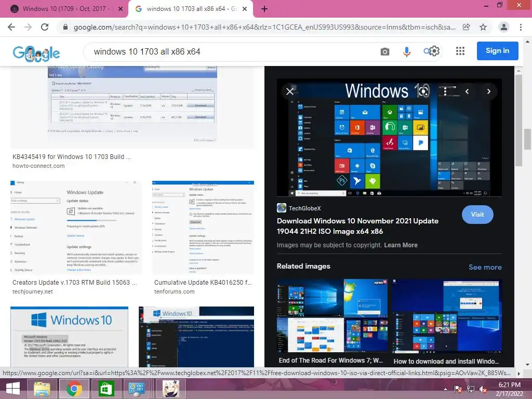Click the Visit button
Screen dimensions: 532x399
click(x=477, y=215)
